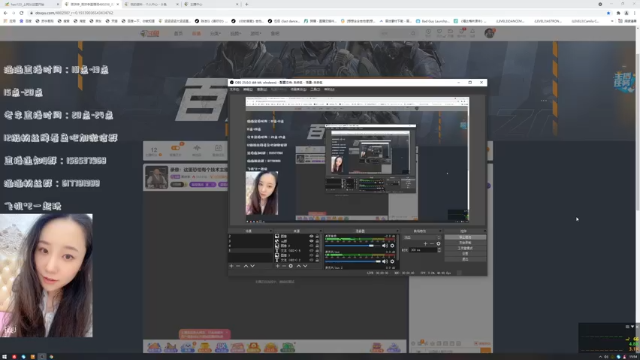Adjust the transition duration spinner arrows
This screenshot has width=640, height=360.
coord(439,250)
